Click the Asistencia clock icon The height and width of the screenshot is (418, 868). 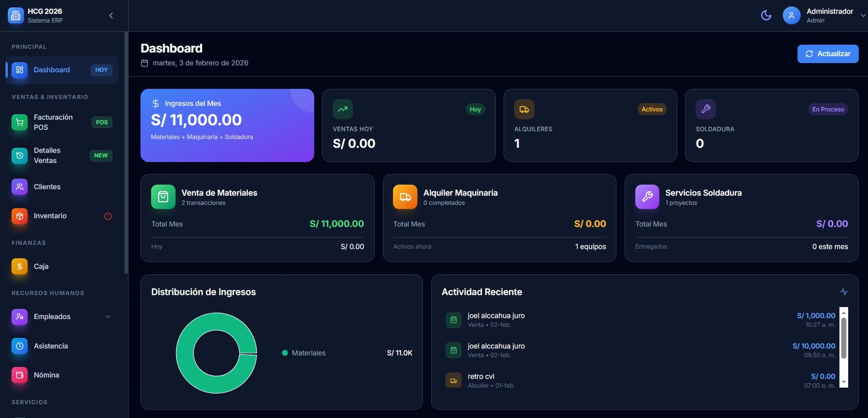tap(19, 346)
